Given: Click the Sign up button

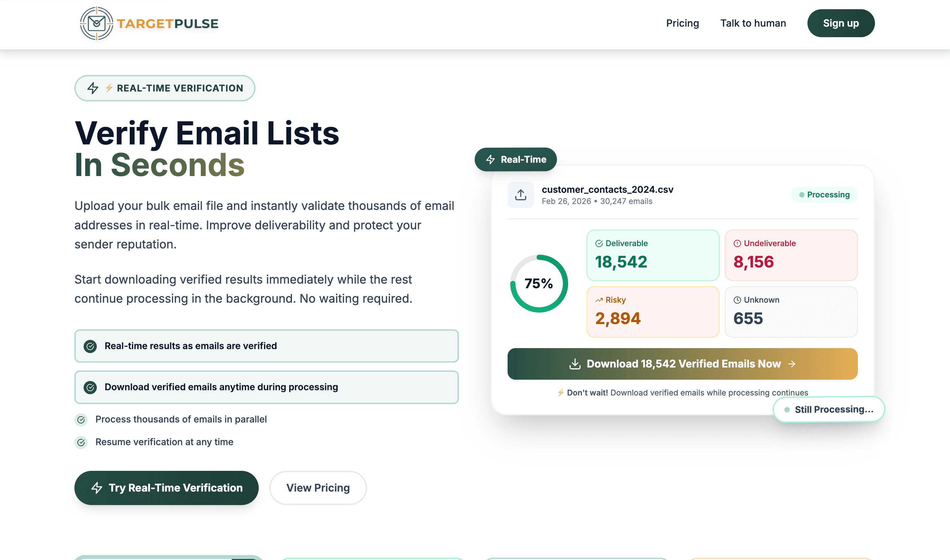Looking at the screenshot, I should (x=840, y=23).
